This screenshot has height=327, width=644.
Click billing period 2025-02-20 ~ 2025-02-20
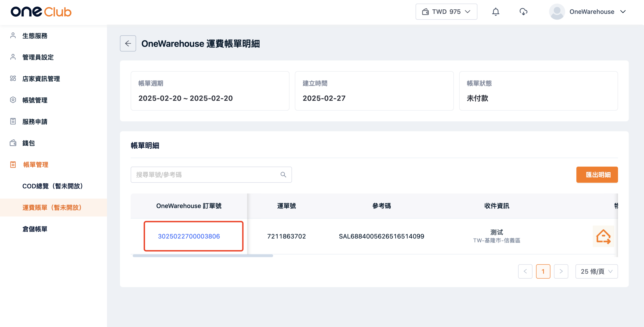(x=186, y=98)
